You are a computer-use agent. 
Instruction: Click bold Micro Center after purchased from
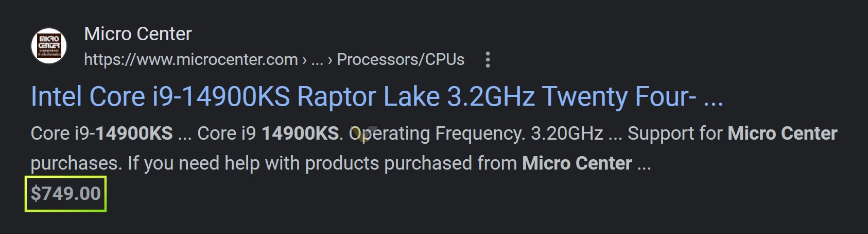coord(577,163)
